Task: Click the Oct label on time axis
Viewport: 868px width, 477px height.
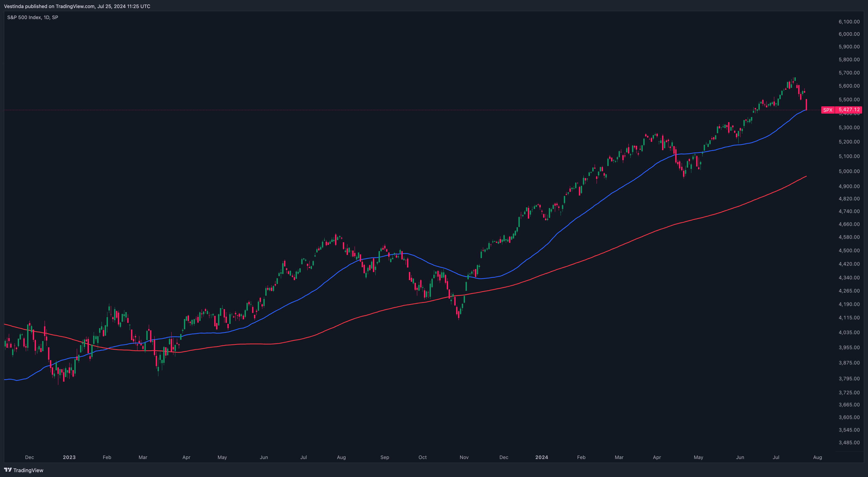Action: tap(423, 457)
